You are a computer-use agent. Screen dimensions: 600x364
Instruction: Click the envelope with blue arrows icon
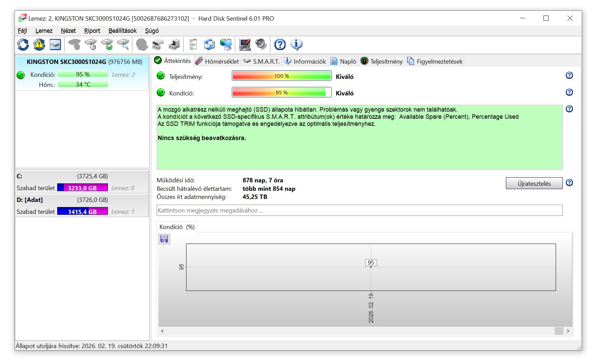[x=209, y=44]
